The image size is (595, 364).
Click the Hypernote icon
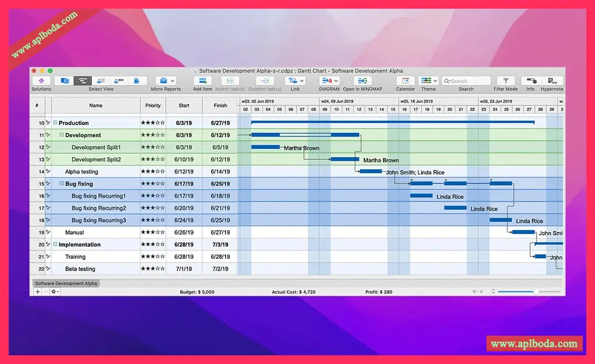coord(552,81)
